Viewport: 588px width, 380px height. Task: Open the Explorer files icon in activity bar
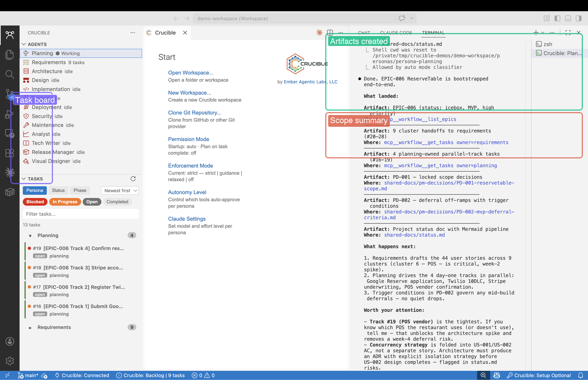pyautogui.click(x=10, y=55)
